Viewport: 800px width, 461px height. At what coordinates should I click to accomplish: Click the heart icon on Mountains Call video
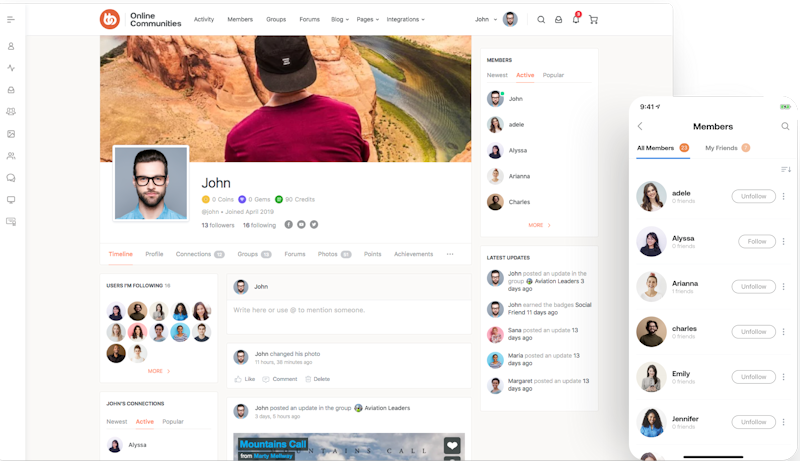[x=452, y=446]
